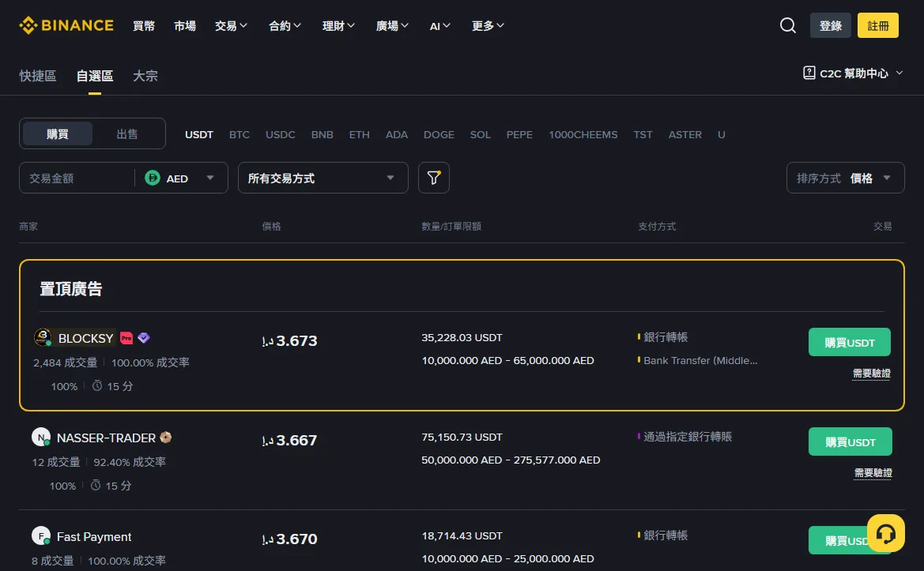Expand the 更多 navigation menu
Image resolution: width=924 pixels, height=571 pixels.
(x=488, y=26)
